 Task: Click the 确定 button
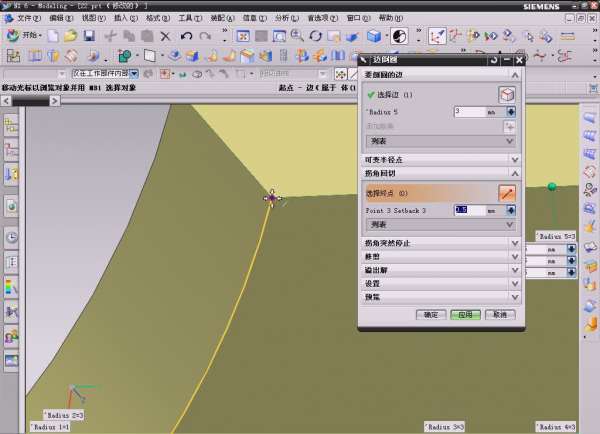[x=431, y=314]
